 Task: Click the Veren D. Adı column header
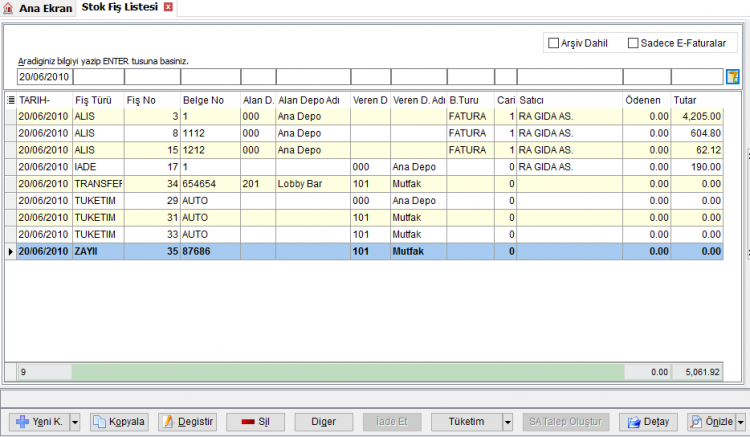pyautogui.click(x=419, y=100)
